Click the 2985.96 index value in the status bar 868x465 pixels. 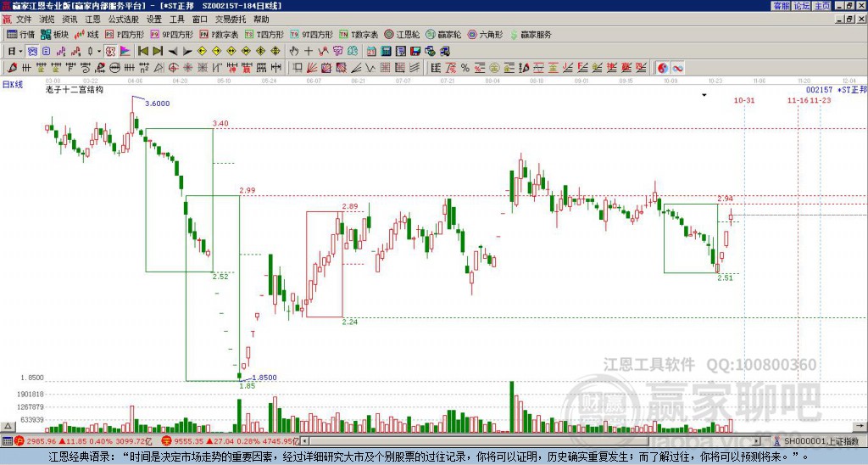41,442
